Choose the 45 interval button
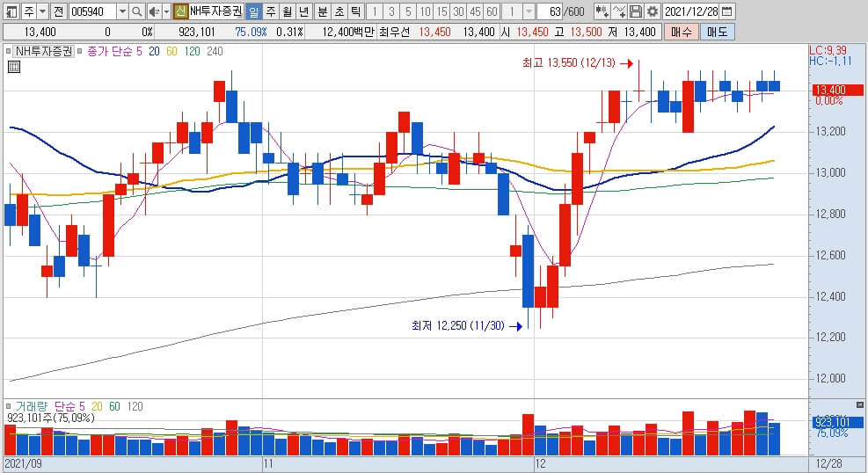This screenshot has height=473, width=868. 475,11
